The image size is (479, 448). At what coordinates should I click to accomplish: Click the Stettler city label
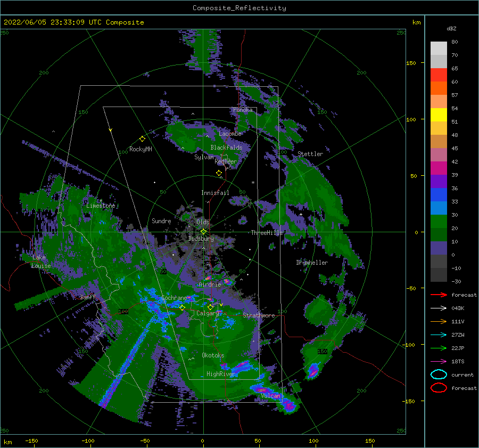[x=310, y=154]
